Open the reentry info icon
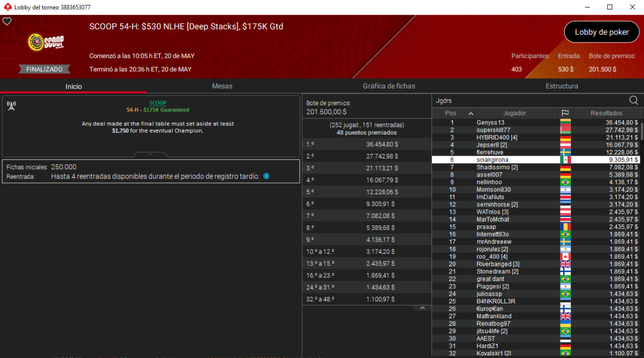The height and width of the screenshot is (358, 644). (266, 176)
